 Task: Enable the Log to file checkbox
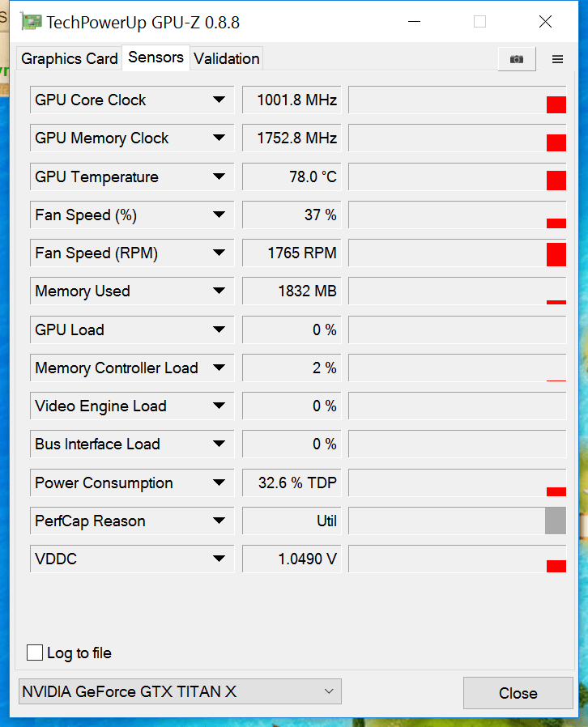[x=35, y=653]
